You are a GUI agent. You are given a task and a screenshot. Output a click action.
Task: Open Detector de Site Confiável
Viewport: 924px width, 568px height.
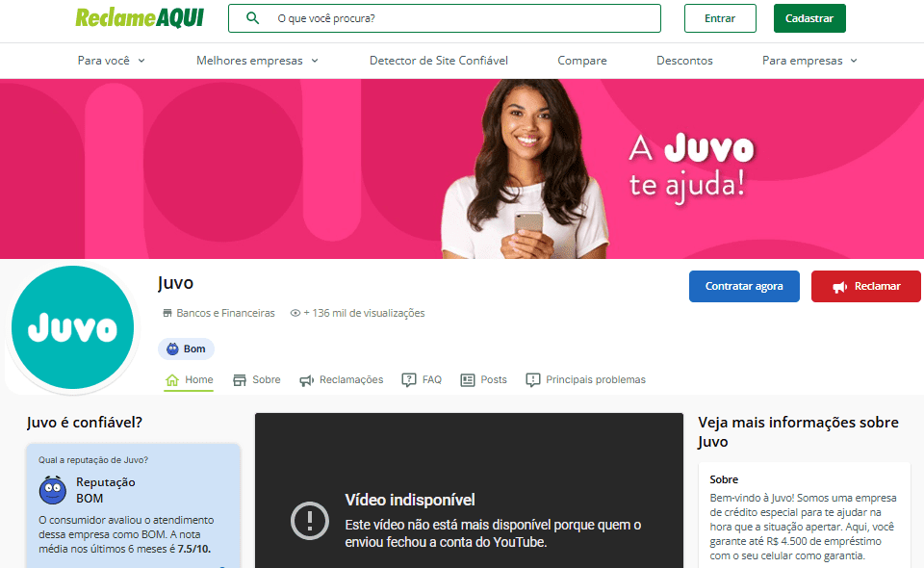click(x=438, y=61)
